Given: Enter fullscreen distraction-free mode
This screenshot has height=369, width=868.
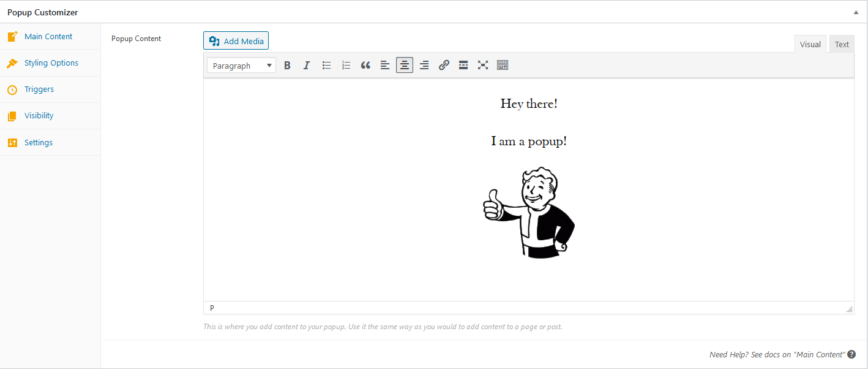Looking at the screenshot, I should 483,65.
